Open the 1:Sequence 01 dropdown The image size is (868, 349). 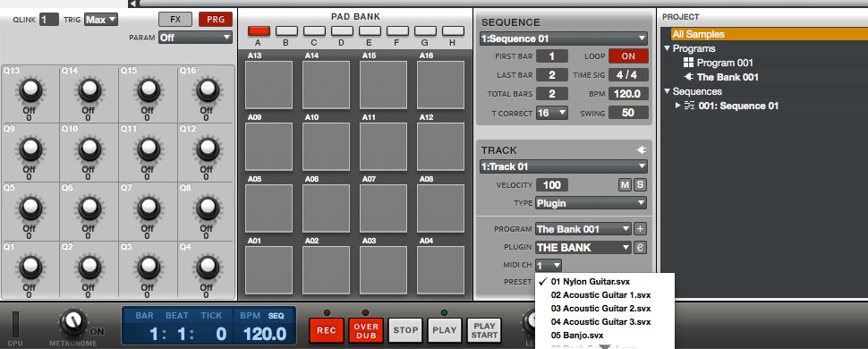point(564,38)
